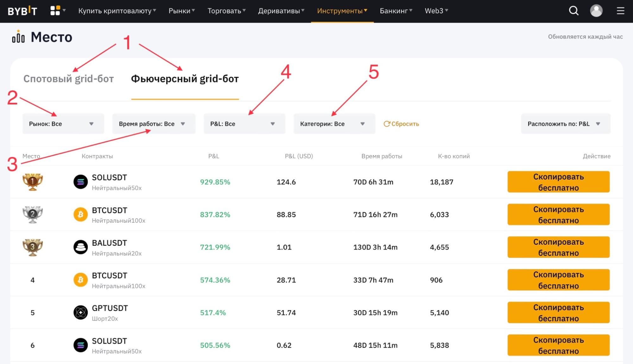Click the 837.82% P&L value

click(x=215, y=215)
